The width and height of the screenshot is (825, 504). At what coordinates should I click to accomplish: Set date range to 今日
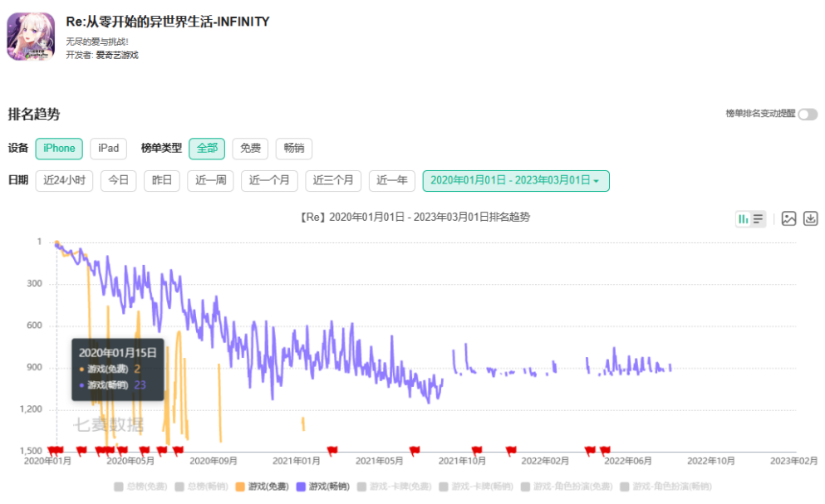(118, 180)
